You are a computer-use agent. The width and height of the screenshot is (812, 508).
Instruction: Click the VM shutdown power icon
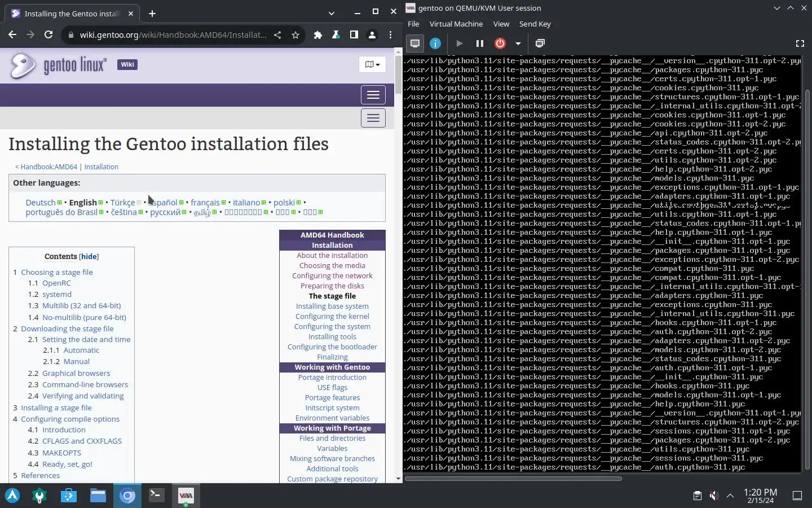pos(500,43)
